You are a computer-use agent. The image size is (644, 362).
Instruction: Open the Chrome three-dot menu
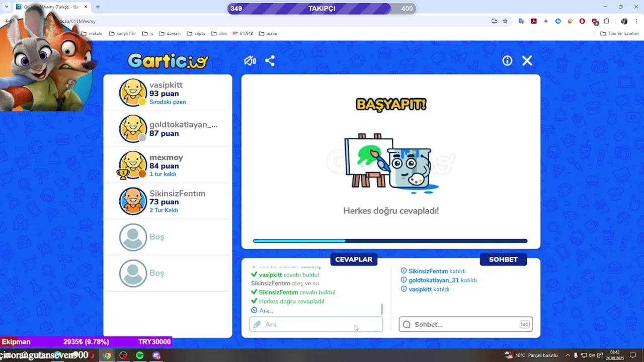[x=636, y=21]
